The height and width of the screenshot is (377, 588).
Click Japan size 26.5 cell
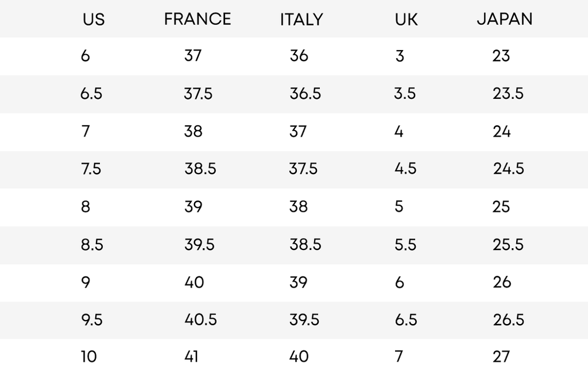(509, 320)
